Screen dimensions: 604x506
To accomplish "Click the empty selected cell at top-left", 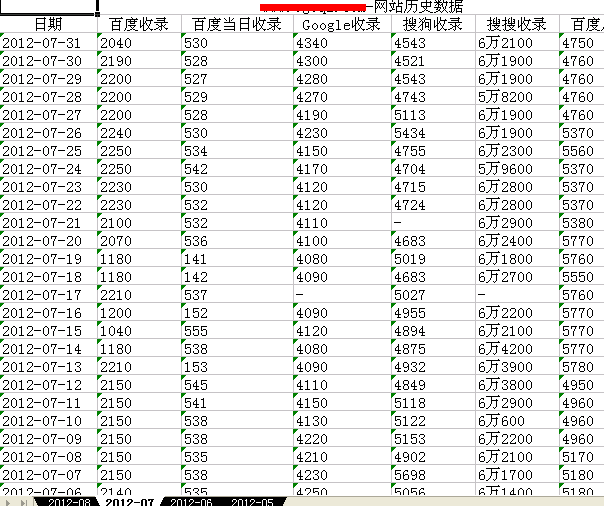I will [48, 6].
